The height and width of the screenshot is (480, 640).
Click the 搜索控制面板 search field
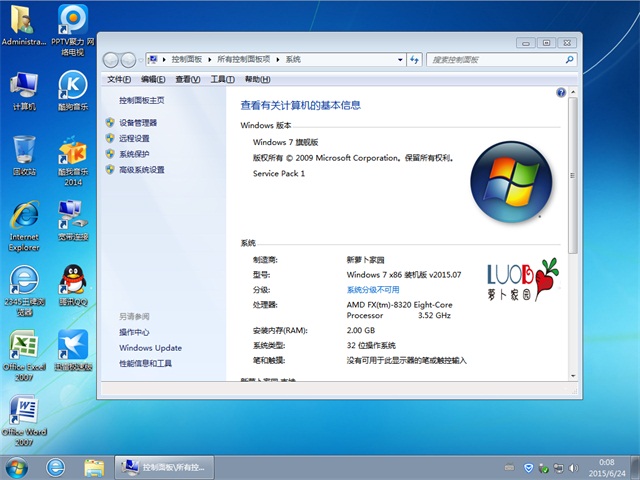click(501, 60)
